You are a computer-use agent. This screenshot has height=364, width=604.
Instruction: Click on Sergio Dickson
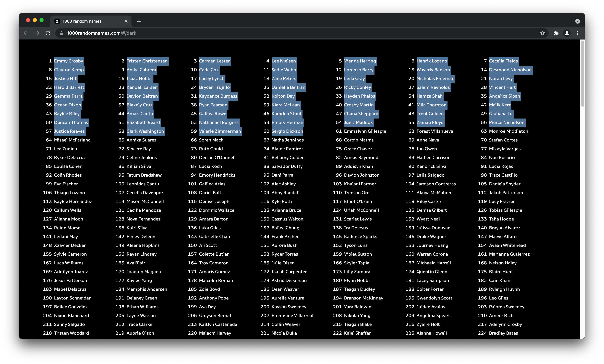[x=287, y=131]
